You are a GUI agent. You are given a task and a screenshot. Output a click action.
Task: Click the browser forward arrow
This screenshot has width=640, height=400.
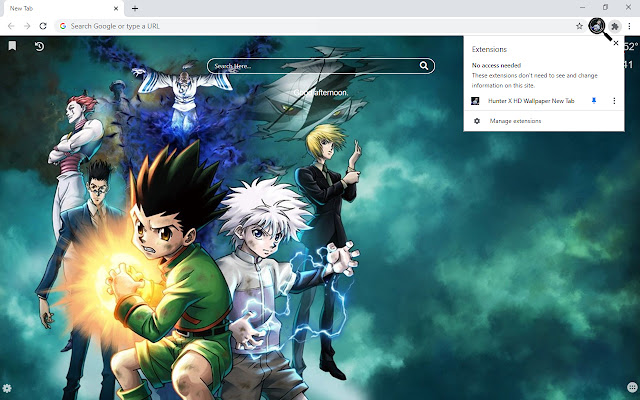click(x=27, y=26)
